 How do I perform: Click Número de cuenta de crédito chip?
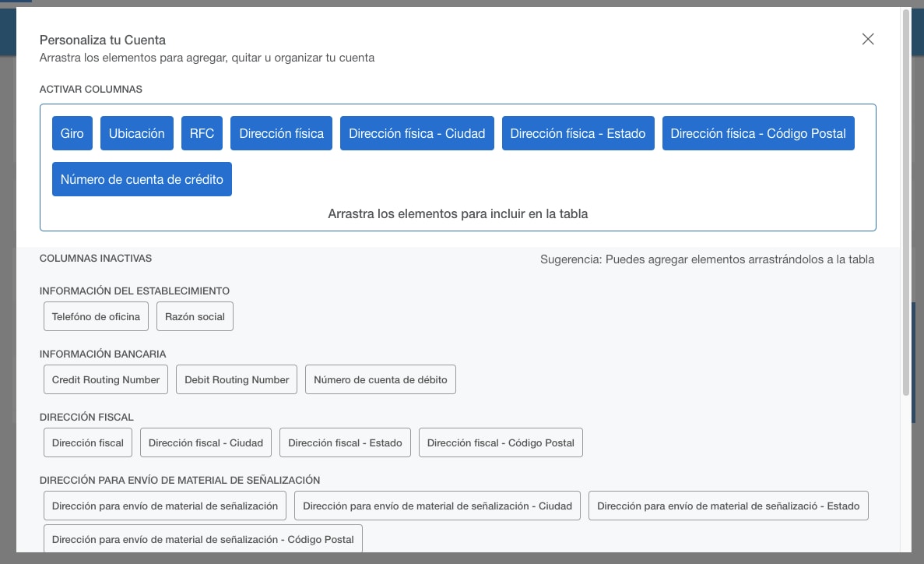(142, 179)
